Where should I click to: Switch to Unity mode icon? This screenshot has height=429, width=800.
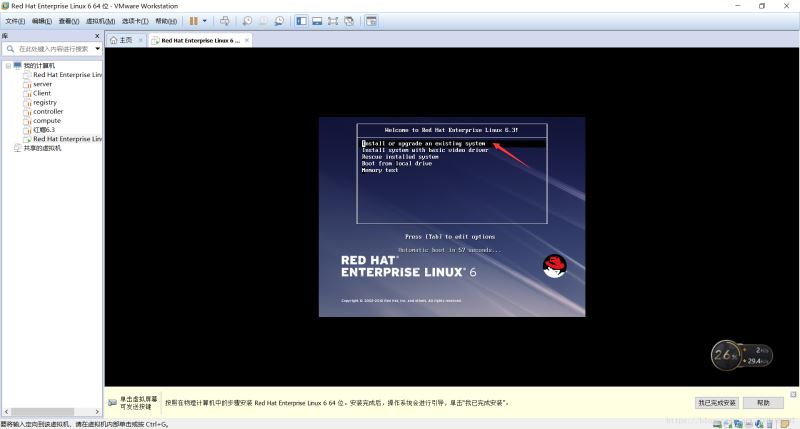click(349, 20)
